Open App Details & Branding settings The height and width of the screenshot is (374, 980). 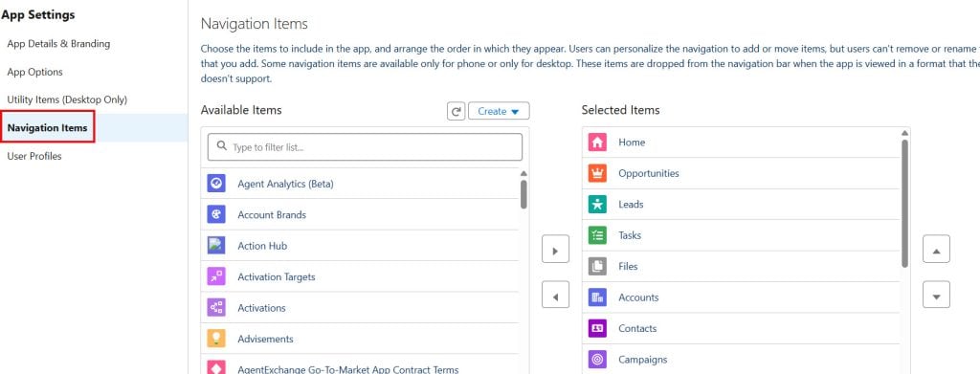(x=58, y=44)
